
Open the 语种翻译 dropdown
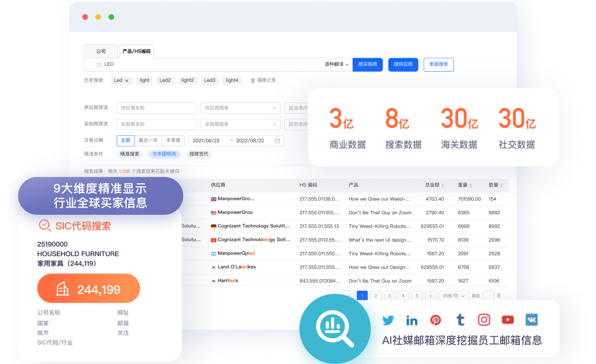click(337, 65)
